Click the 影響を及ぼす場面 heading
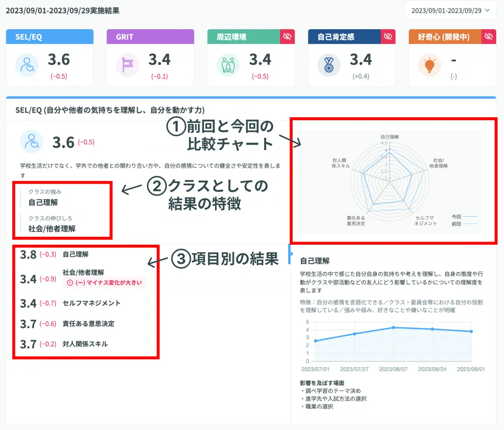 pyautogui.click(x=322, y=383)
